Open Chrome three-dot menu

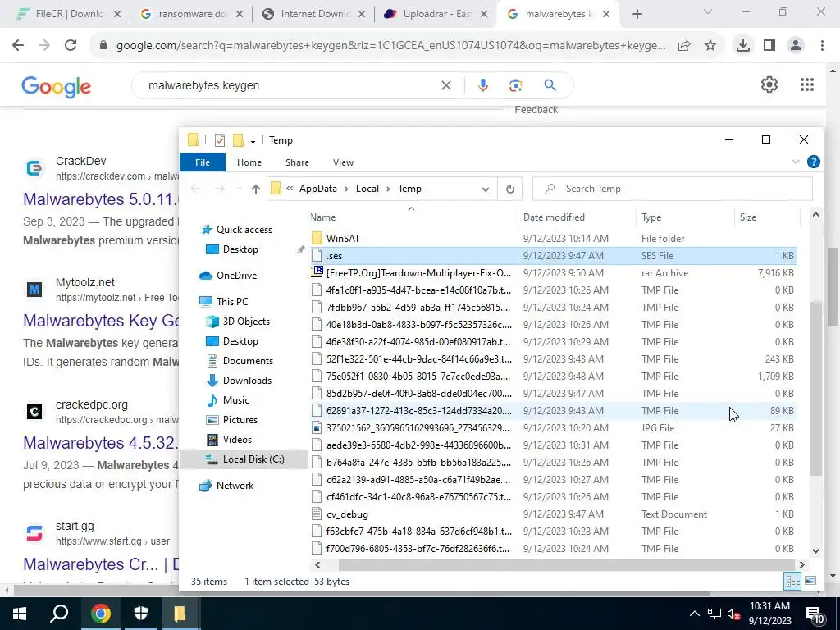(x=822, y=46)
